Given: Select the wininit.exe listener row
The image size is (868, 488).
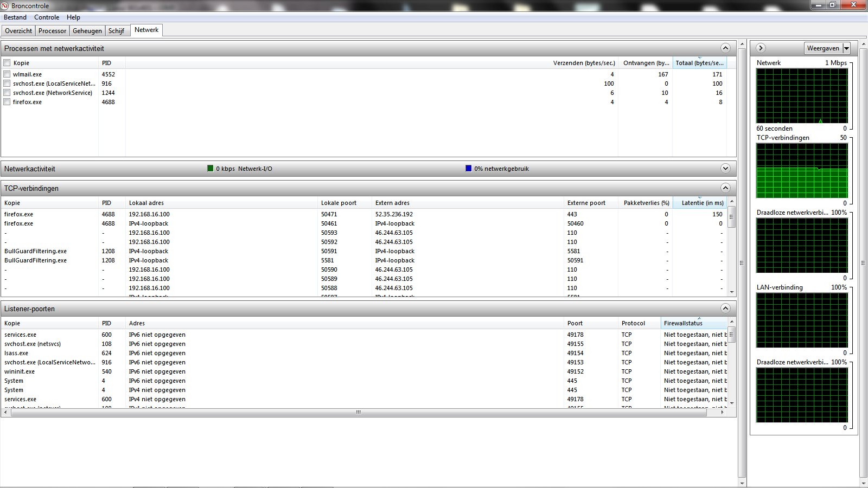Looking at the screenshot, I should coord(364,371).
